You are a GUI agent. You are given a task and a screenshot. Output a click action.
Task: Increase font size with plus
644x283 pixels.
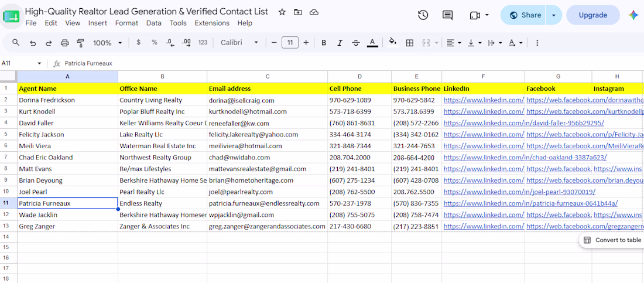pos(306,42)
